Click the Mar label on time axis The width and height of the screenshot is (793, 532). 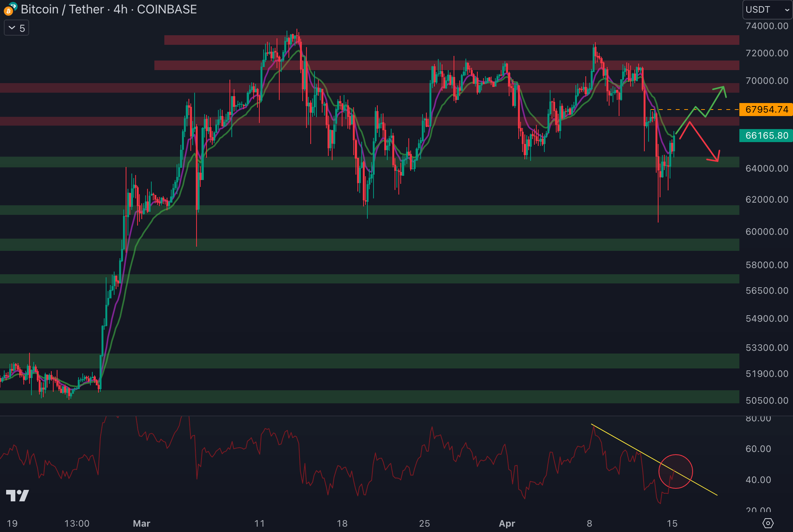point(141,523)
